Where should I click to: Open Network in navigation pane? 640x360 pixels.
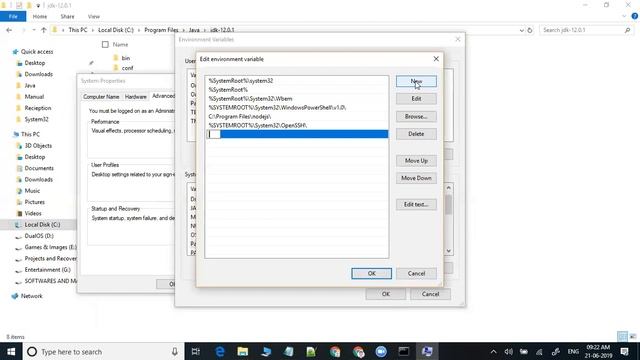coord(31,296)
